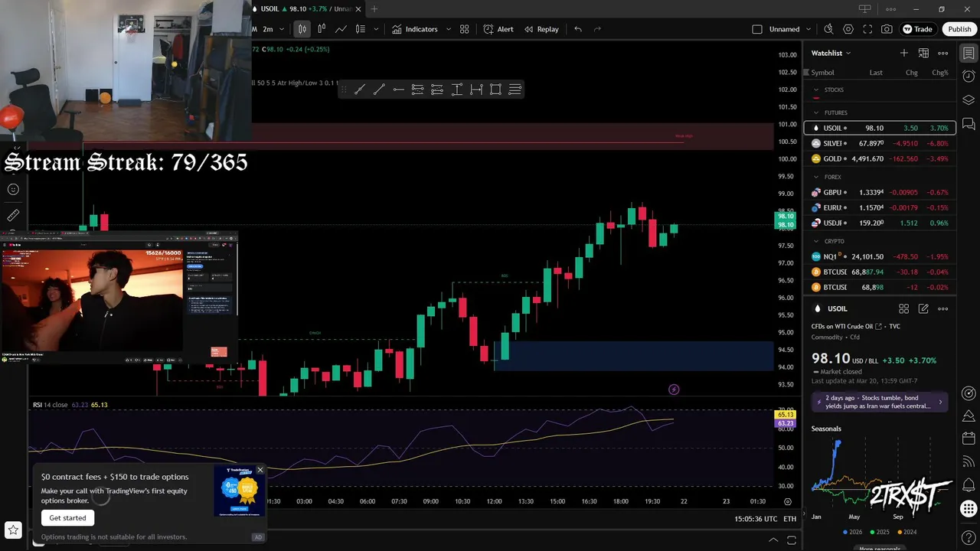Open the Indicators dialog
Image resolution: width=980 pixels, height=551 pixels.
414,29
